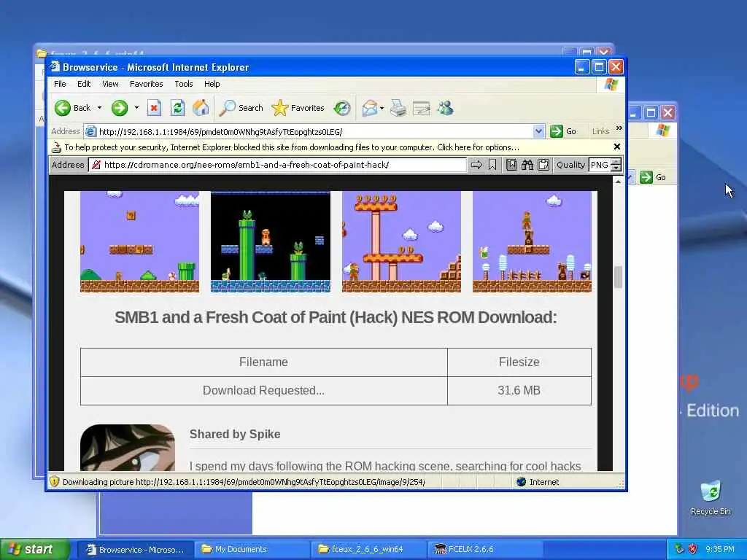
Task: Click the IE address bar URL field
Action: (314, 131)
